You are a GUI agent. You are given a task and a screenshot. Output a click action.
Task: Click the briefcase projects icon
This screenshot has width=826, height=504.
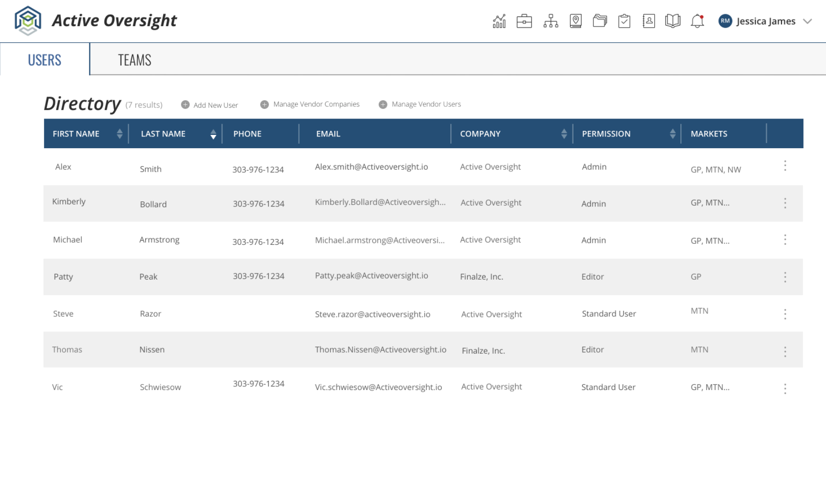(524, 21)
